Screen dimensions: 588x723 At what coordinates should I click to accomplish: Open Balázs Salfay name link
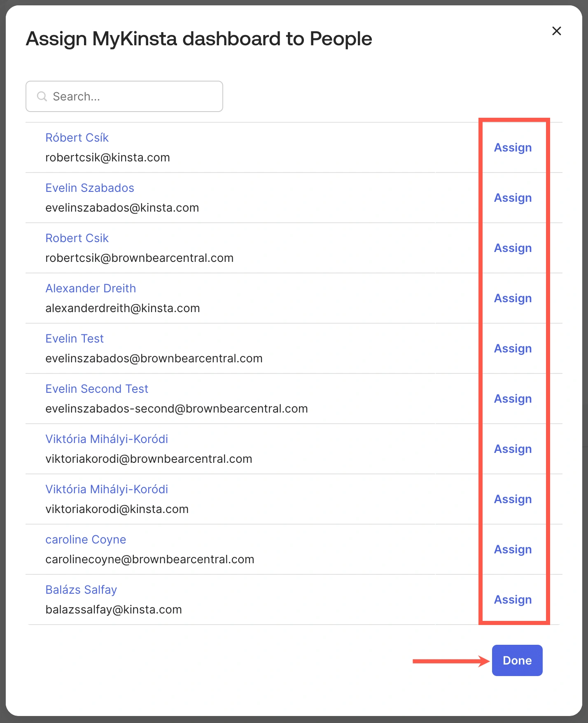[x=81, y=590]
